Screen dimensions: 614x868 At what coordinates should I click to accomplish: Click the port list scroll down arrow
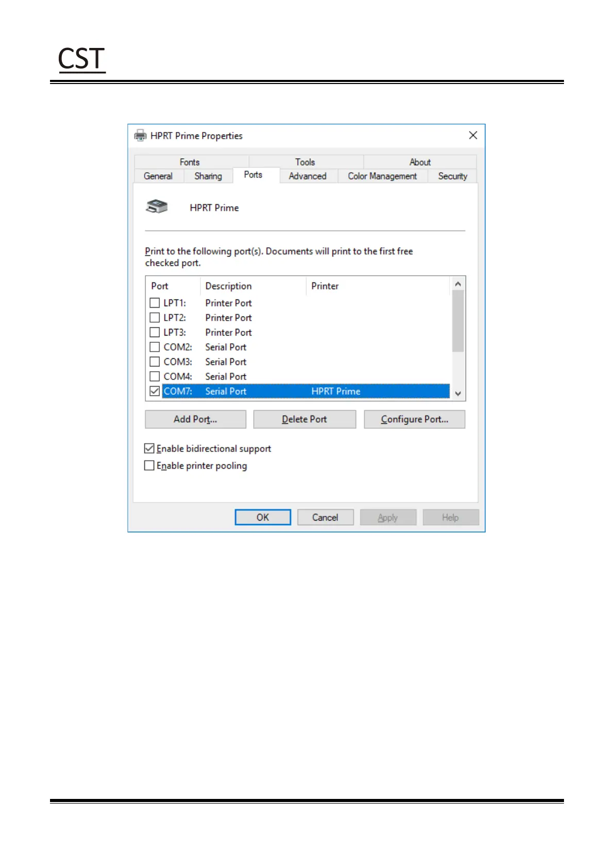458,394
